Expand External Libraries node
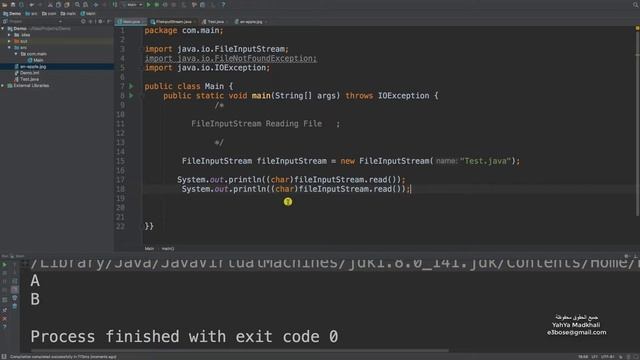The image size is (640, 360). [x=3, y=86]
